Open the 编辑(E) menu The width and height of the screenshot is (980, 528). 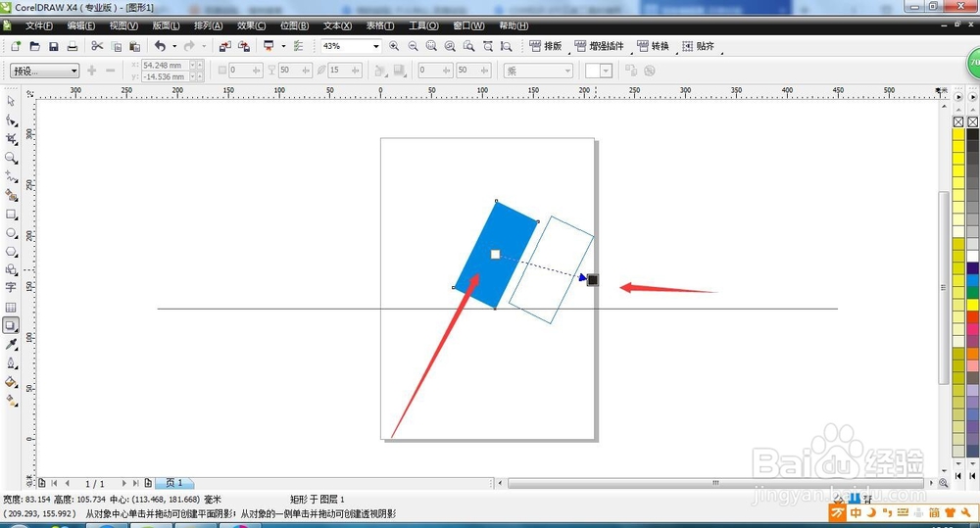tap(81, 25)
